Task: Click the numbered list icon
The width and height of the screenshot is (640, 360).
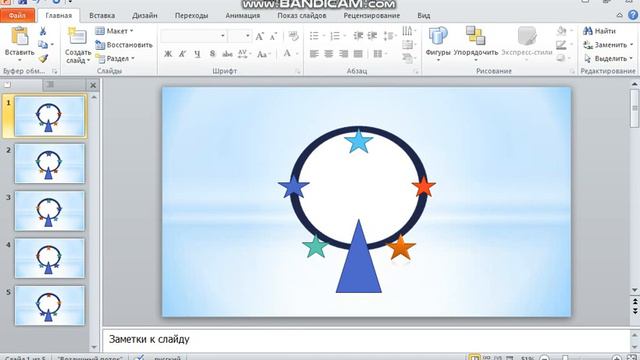Action: (x=335, y=36)
